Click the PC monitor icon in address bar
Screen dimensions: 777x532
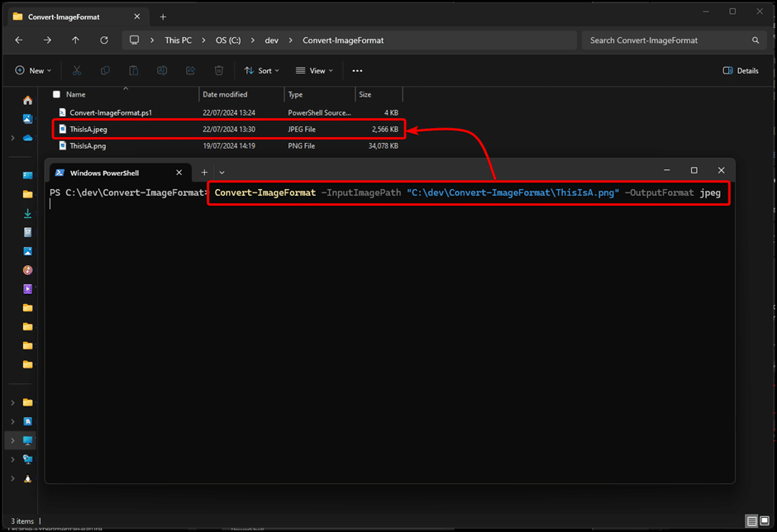tap(134, 40)
